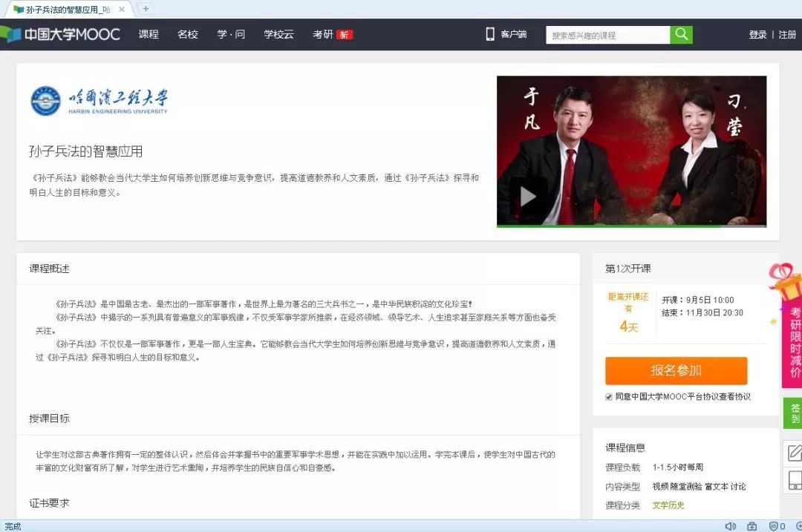Viewport: 802px width, 532px height.
Task: Click the 孙子兵法的智慧应用 course title
Action: pyautogui.click(x=86, y=151)
